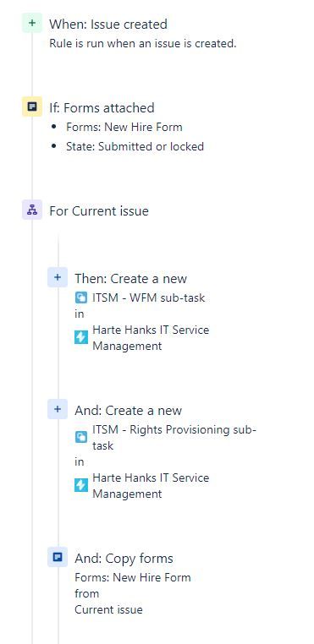Image resolution: width=314 pixels, height=644 pixels.
Task: Click the sub-task icon next to Rights Provisioning
Action: click(x=81, y=437)
